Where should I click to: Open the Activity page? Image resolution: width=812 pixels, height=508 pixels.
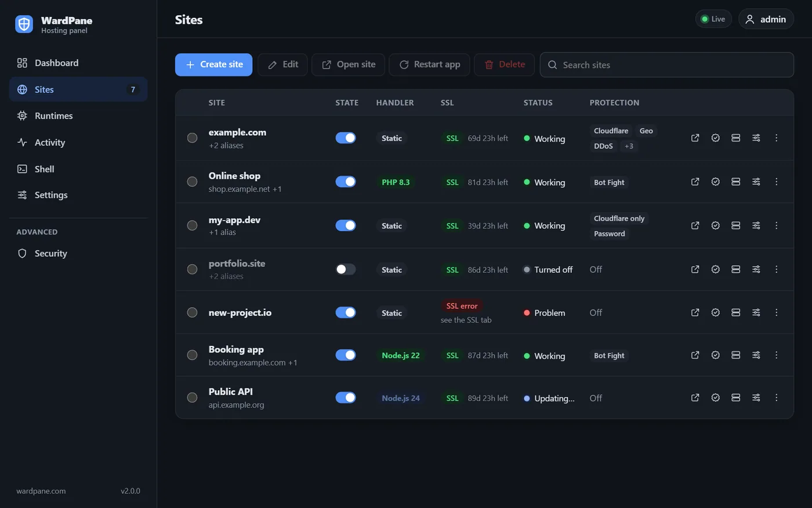(x=78, y=142)
